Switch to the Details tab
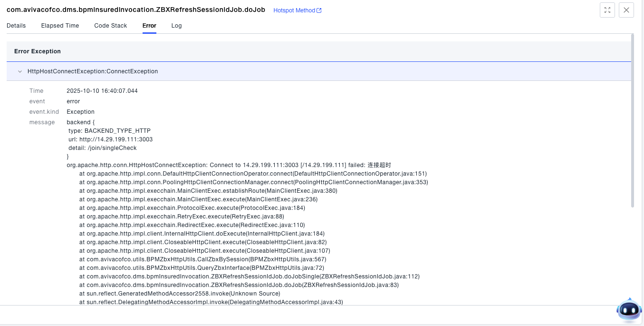This screenshot has width=644, height=326. pos(16,26)
